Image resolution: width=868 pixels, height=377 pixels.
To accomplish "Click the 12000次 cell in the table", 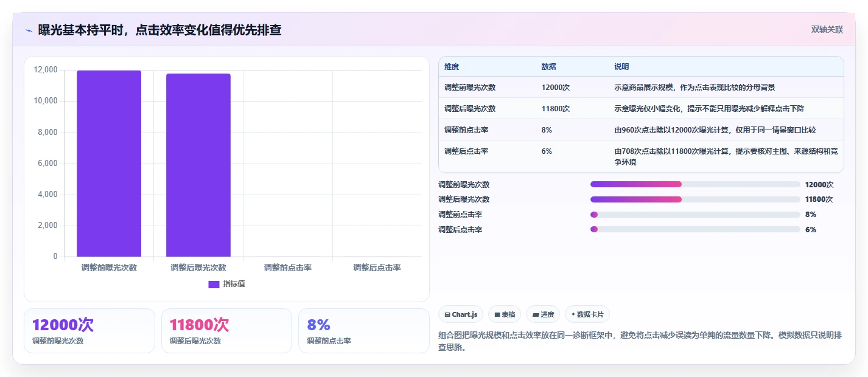I will pos(555,88).
